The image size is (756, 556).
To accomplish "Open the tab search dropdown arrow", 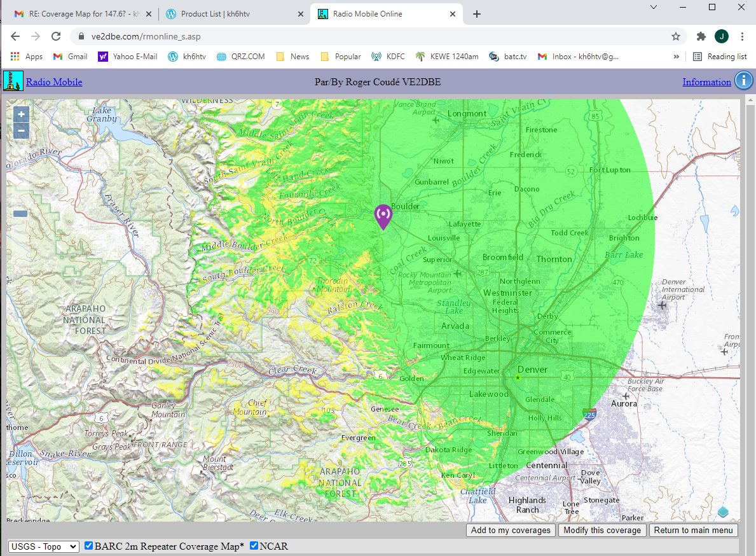I will pos(653,7).
